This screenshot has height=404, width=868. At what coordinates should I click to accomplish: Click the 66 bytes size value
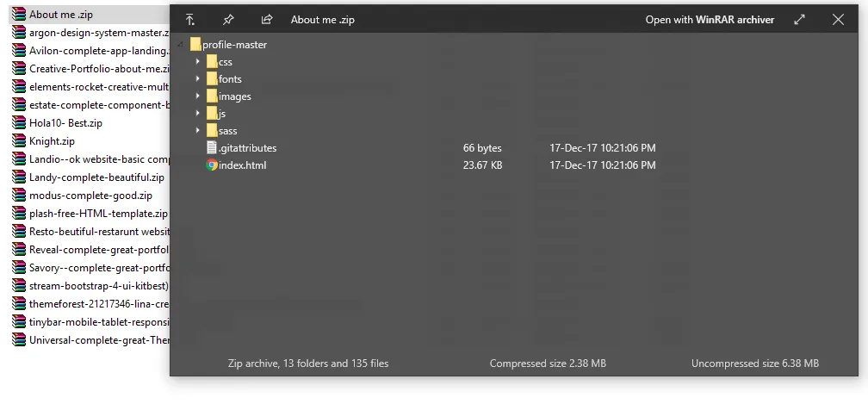point(482,148)
